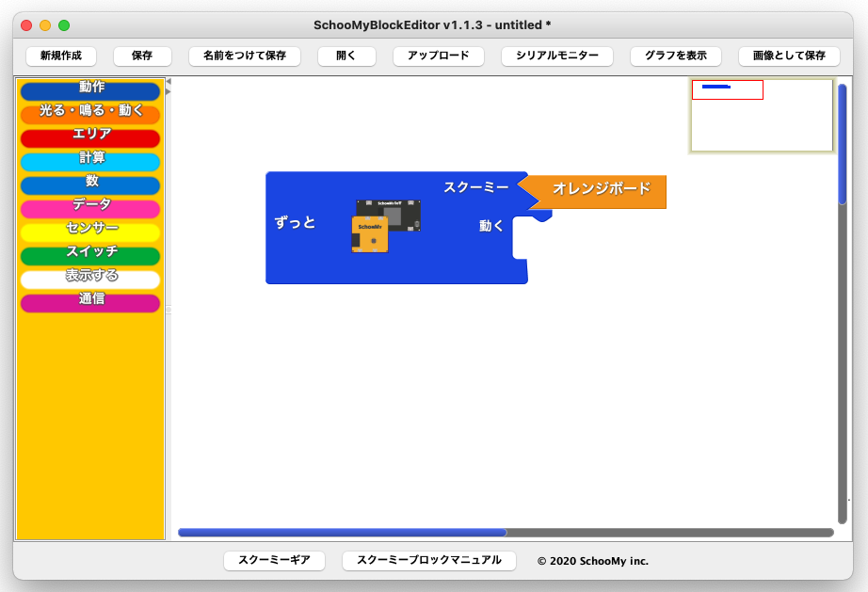Click the ずっと label on blue block
The image size is (868, 592).
point(295,223)
